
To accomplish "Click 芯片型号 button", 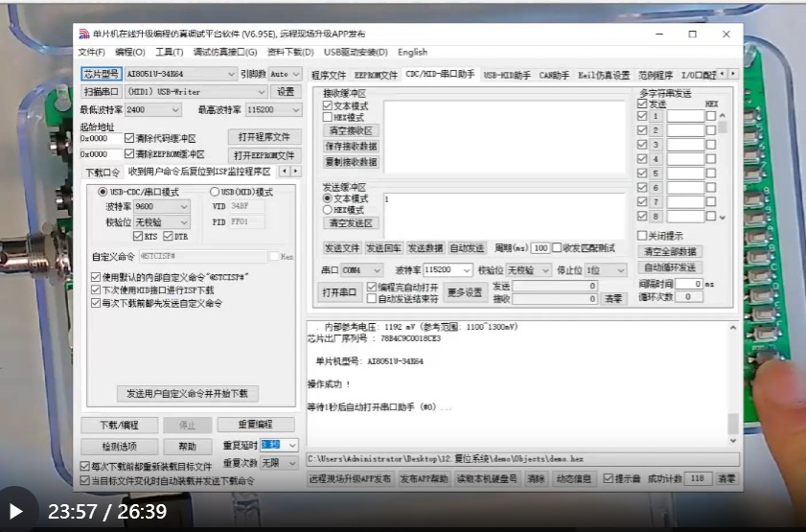I will 102,74.
